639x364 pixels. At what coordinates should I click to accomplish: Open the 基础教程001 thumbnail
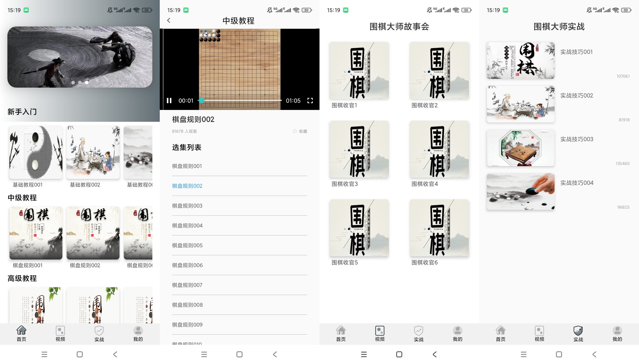(x=36, y=152)
